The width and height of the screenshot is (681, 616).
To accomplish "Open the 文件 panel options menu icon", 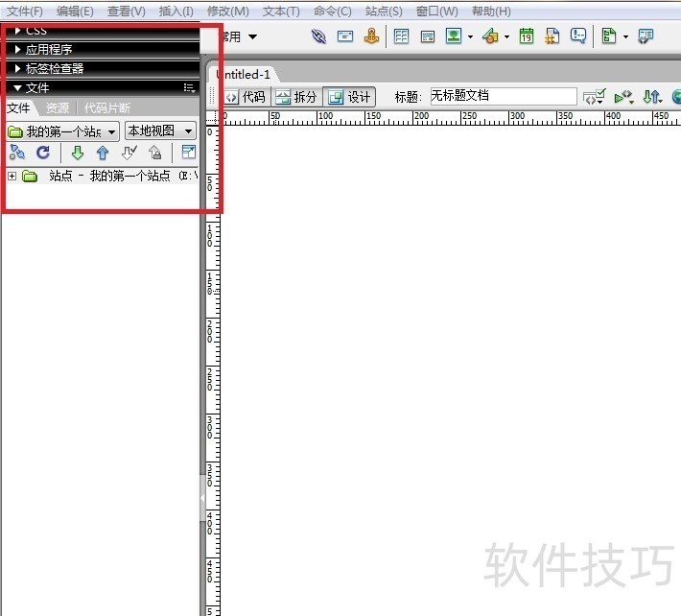I will [189, 87].
